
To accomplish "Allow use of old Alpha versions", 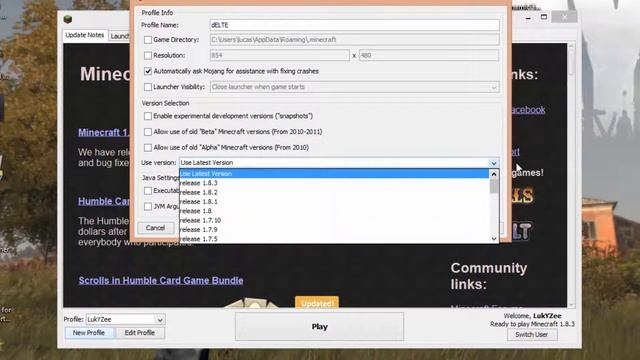I will tap(148, 147).
